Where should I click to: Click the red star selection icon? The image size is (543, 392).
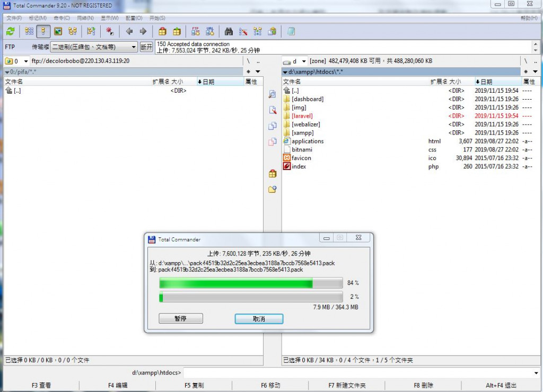pos(110,31)
